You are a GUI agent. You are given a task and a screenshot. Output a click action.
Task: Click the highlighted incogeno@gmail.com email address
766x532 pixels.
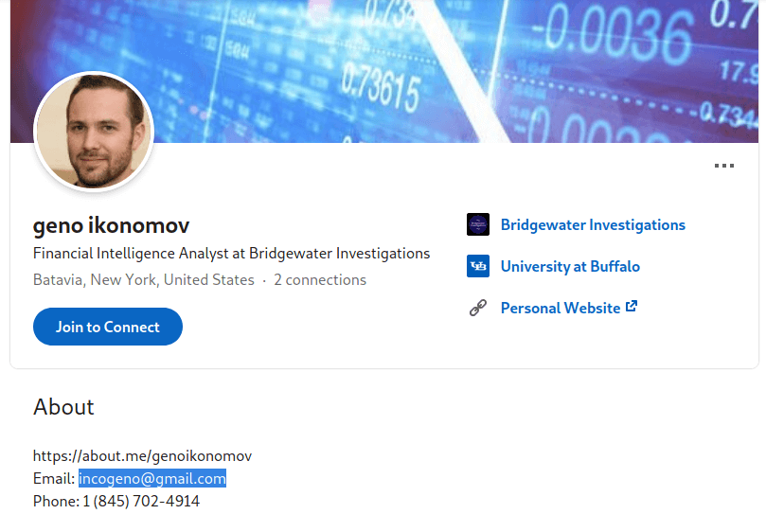152,479
